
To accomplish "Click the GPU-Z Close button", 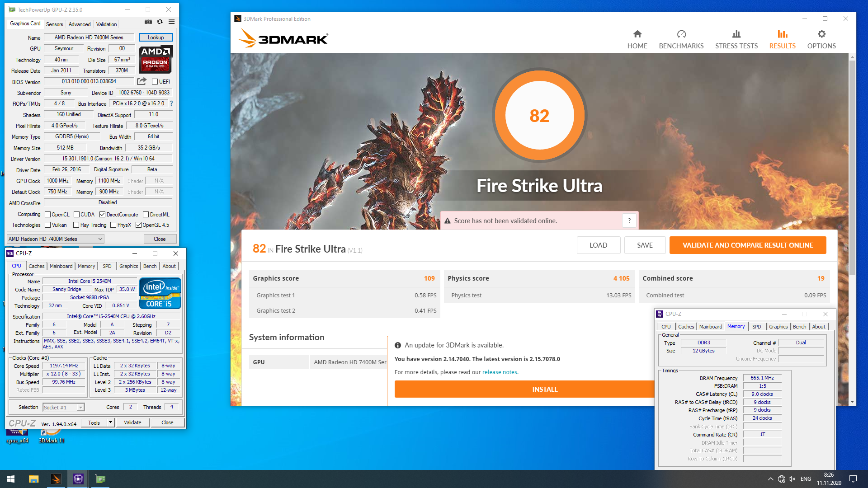I will pyautogui.click(x=160, y=239).
